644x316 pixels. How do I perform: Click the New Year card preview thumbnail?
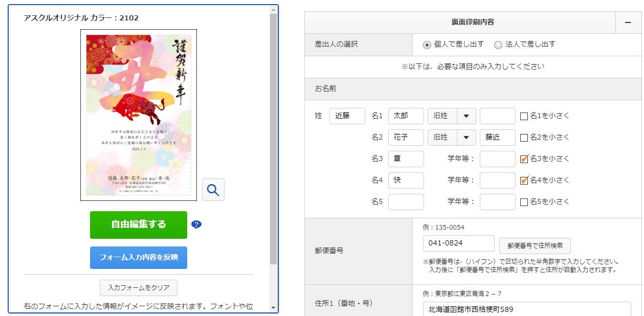[x=139, y=115]
